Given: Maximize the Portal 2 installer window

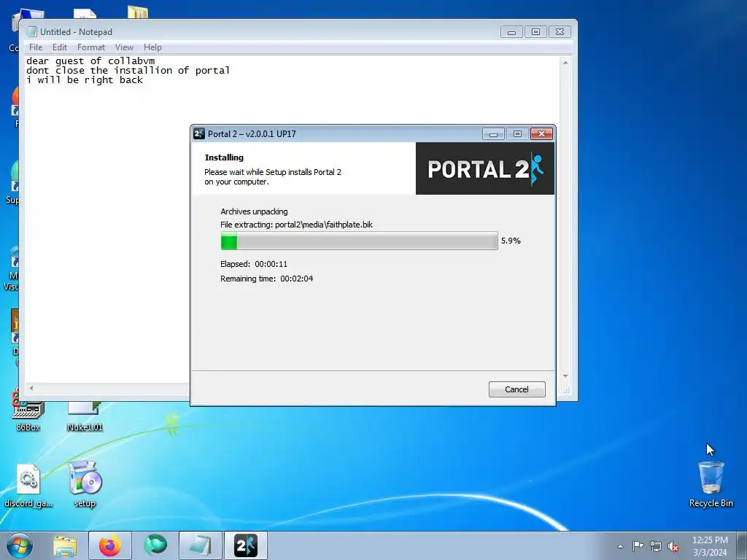Looking at the screenshot, I should coord(517,134).
